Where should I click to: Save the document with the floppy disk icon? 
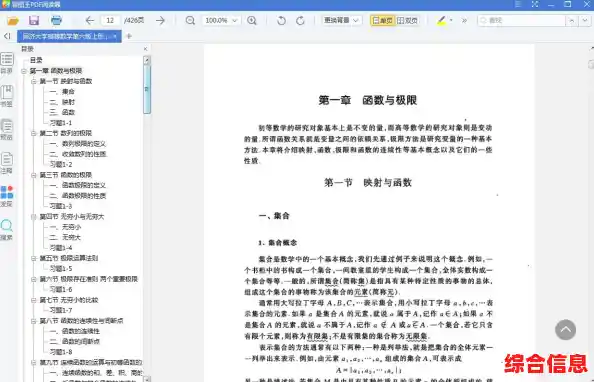coord(34,20)
